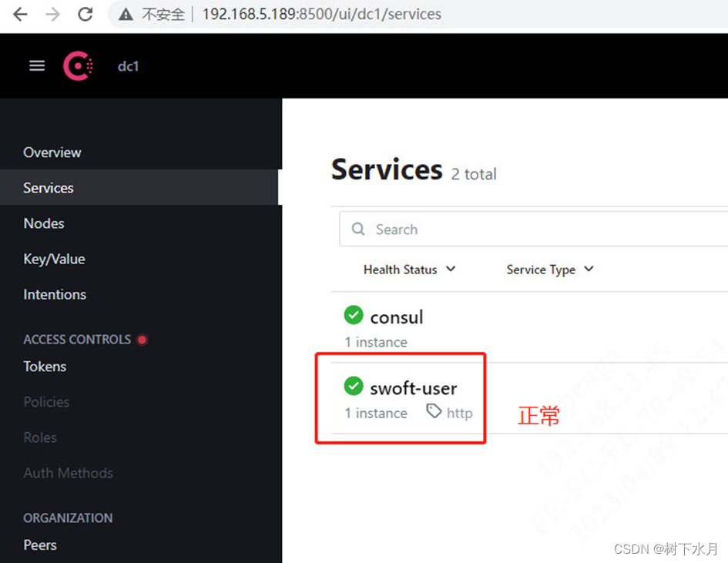Click the Consul logo
Screen dimensions: 728x563
pyautogui.click(x=78, y=66)
